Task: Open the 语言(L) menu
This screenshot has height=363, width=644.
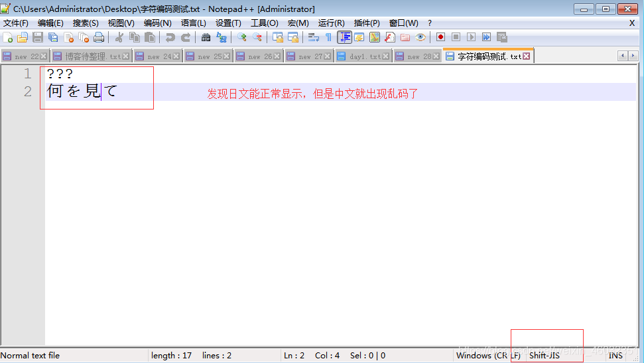Action: [x=194, y=23]
